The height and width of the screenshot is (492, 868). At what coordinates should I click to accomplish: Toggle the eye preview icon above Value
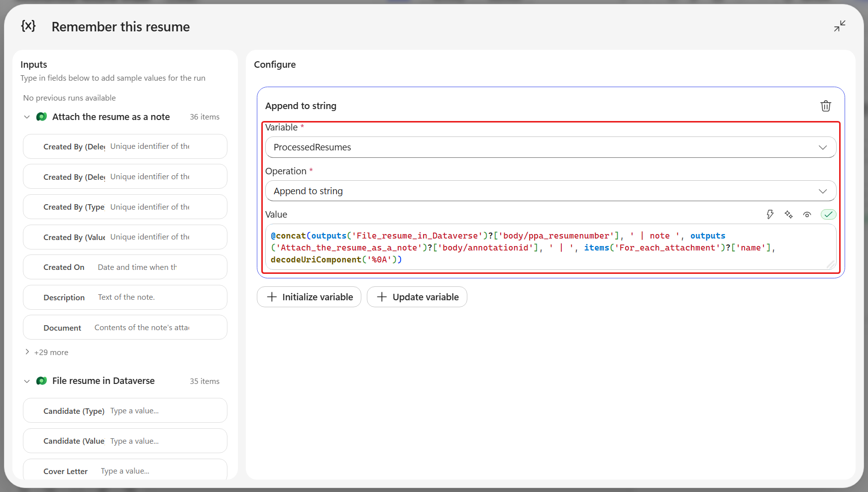(807, 215)
